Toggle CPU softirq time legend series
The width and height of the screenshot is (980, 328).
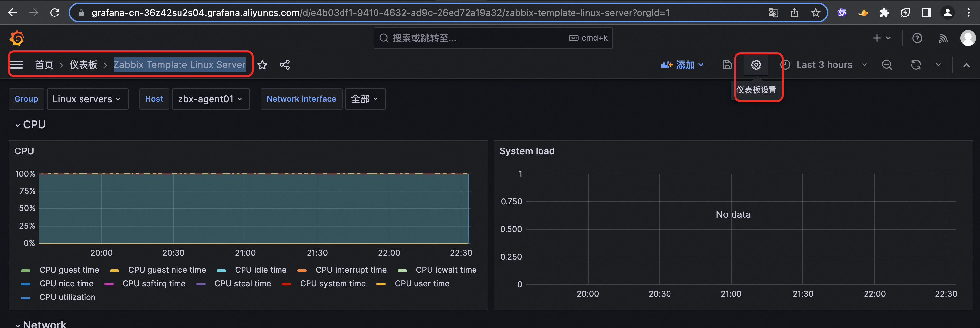click(x=154, y=283)
